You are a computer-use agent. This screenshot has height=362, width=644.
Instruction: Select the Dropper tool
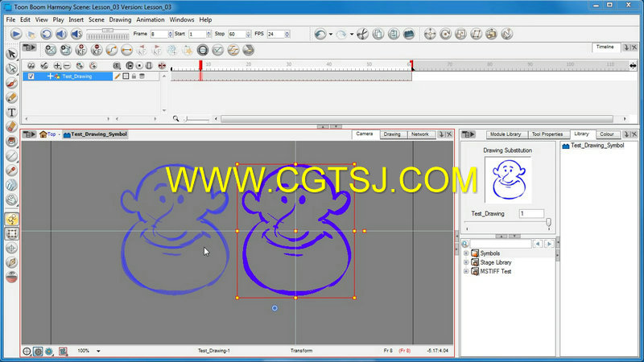pyautogui.click(x=12, y=171)
